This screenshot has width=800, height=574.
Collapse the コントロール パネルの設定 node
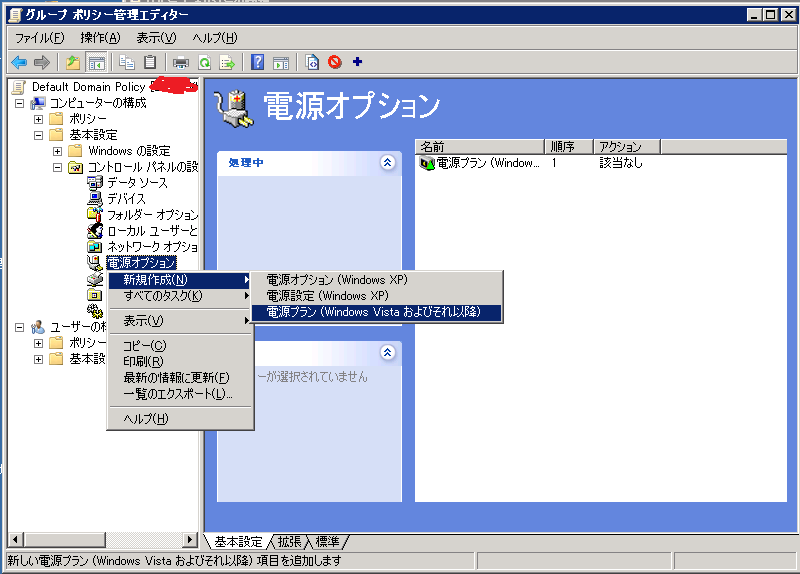click(x=57, y=167)
